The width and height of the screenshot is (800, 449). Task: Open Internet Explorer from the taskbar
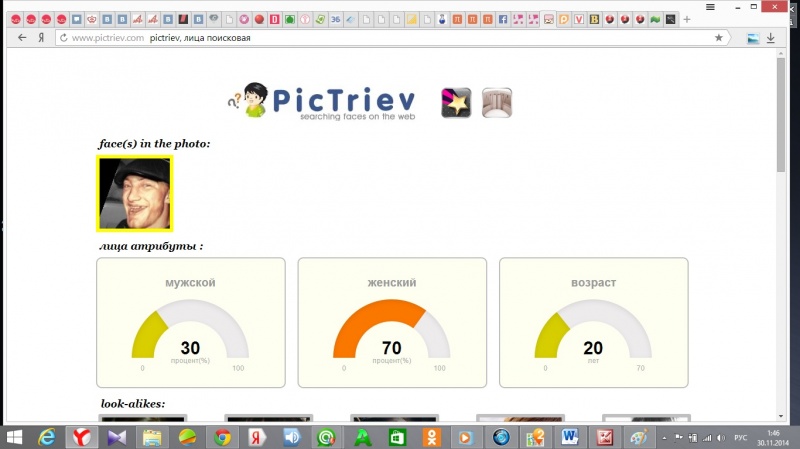click(x=47, y=437)
